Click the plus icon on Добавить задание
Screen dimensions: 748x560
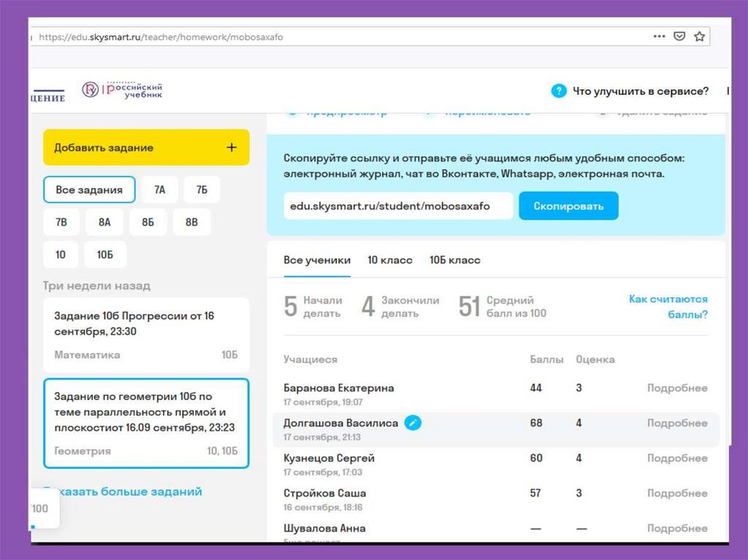click(232, 147)
